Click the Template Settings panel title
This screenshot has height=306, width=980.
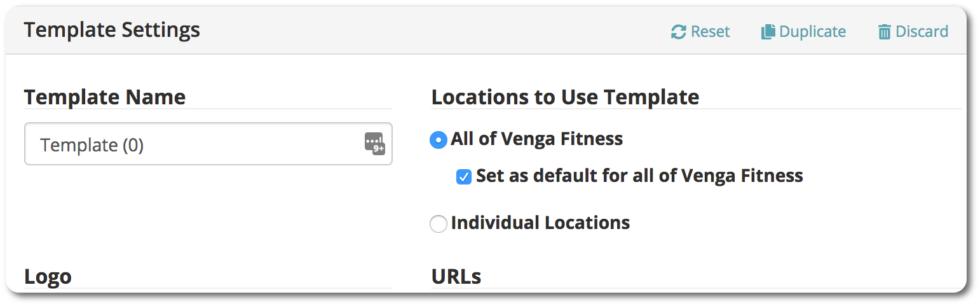[112, 30]
